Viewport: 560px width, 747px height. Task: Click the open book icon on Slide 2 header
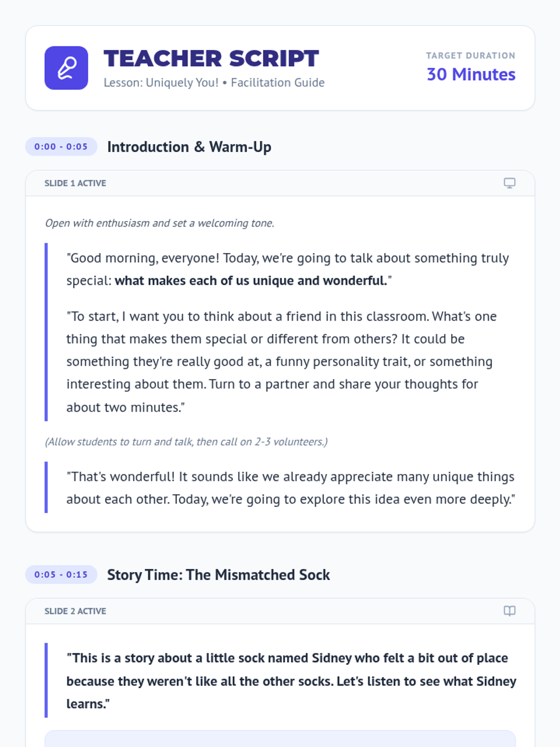509,611
